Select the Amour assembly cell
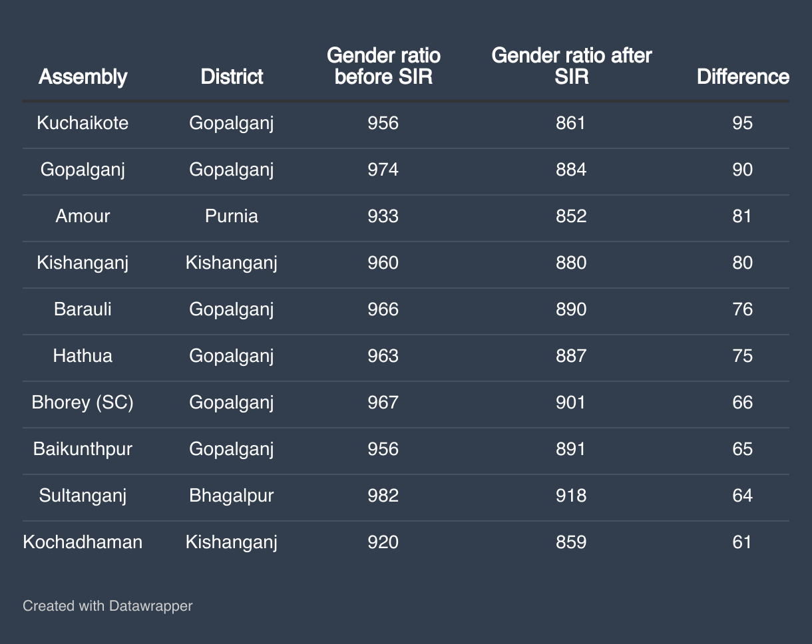 (83, 216)
